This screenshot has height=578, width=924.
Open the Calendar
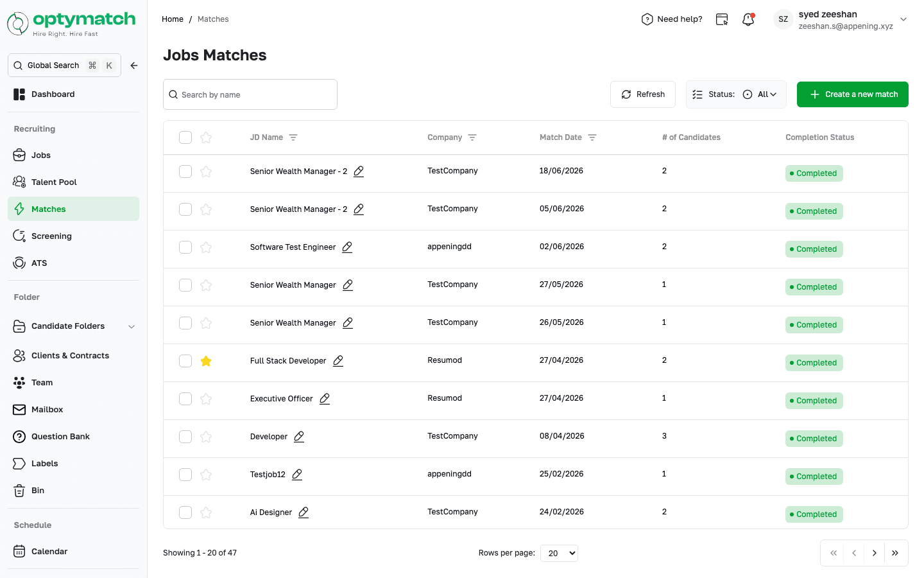point(73,552)
